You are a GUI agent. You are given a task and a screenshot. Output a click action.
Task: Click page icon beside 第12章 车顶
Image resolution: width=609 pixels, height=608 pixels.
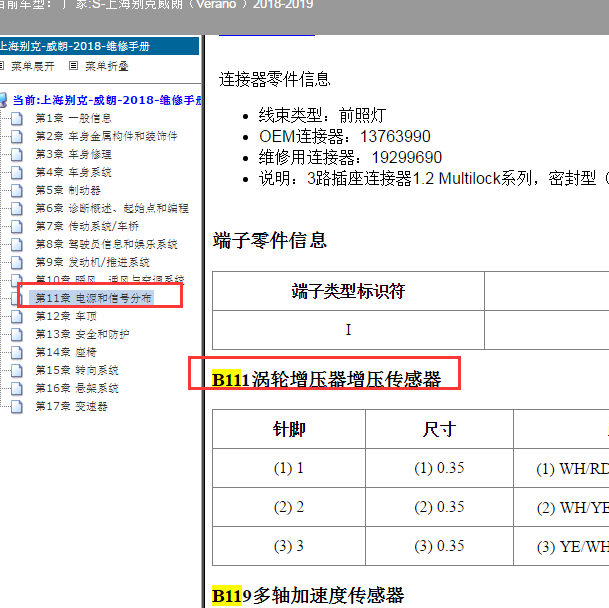(17, 316)
